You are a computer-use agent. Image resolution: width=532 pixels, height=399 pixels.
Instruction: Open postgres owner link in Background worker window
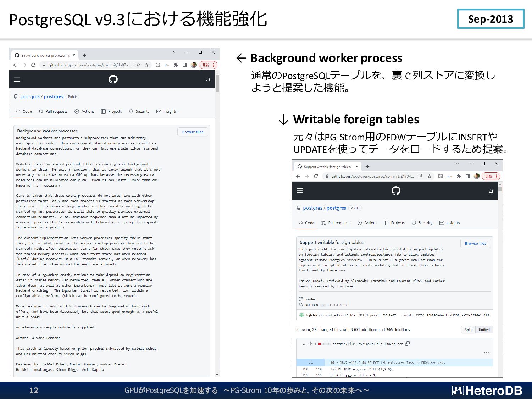click(30, 96)
